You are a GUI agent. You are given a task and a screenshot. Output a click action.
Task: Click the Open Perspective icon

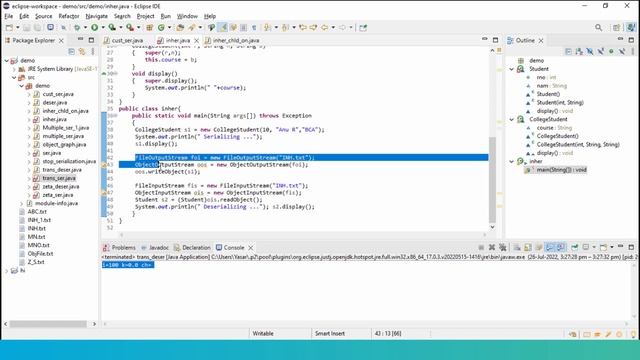tap(616, 27)
